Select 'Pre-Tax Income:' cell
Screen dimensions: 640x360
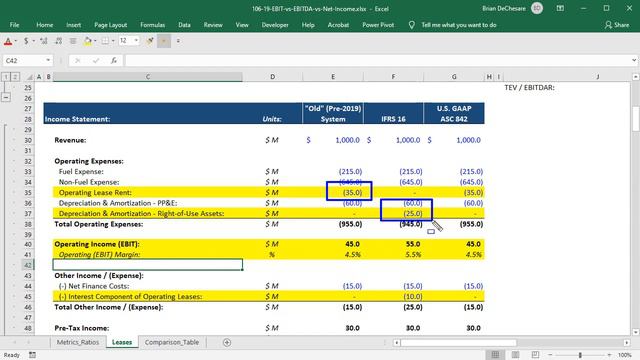(148, 328)
